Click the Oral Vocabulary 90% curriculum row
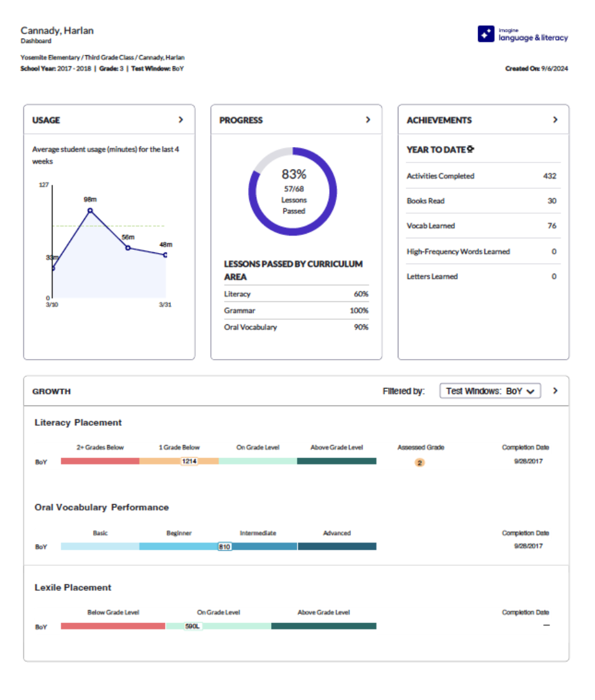The height and width of the screenshot is (700, 595). point(296,328)
